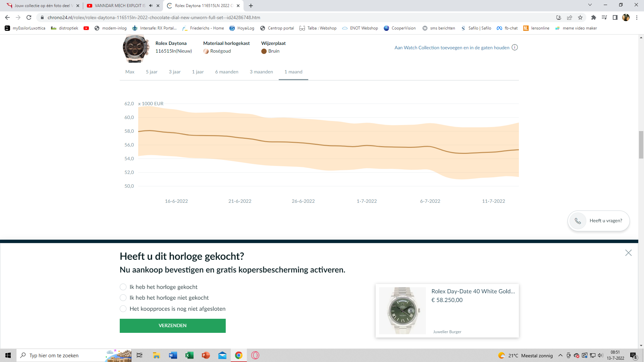Launch Word from the taskbar
This screenshot has height=362, width=644.
tap(173, 355)
